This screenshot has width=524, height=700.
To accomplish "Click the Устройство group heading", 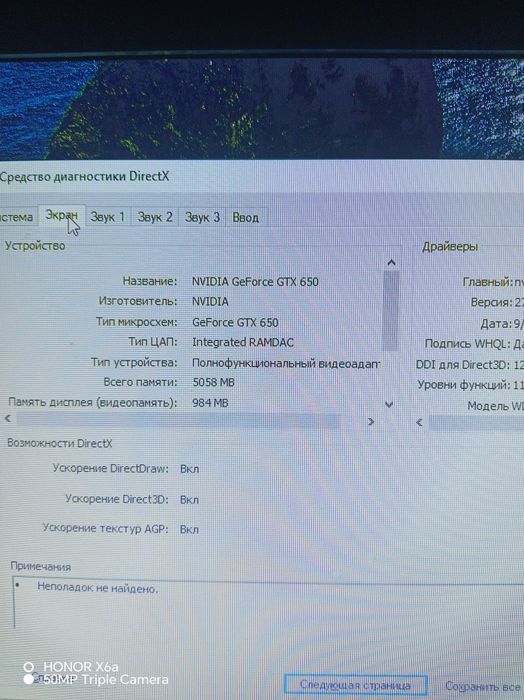I will point(35,246).
